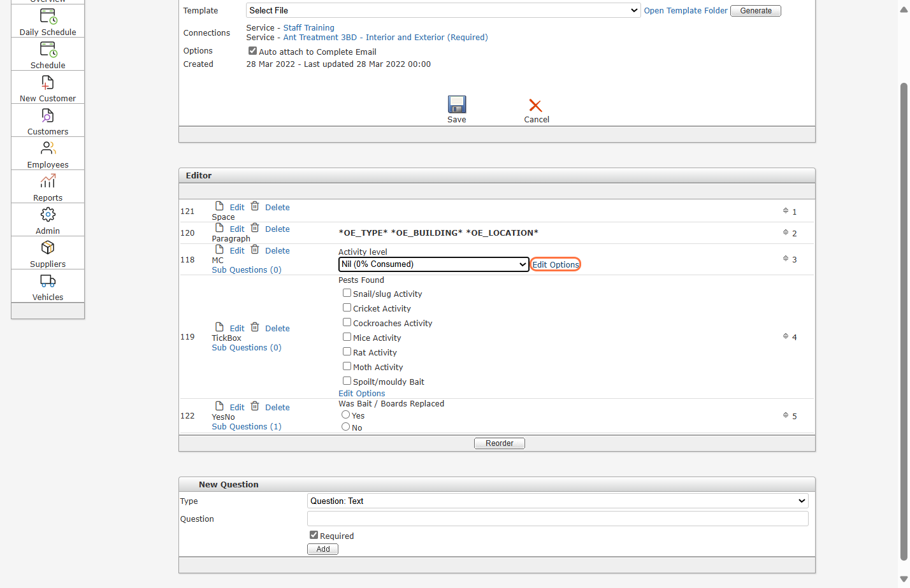The image size is (910, 588).
Task: Go to Reports in the sidebar
Action: tap(48, 182)
